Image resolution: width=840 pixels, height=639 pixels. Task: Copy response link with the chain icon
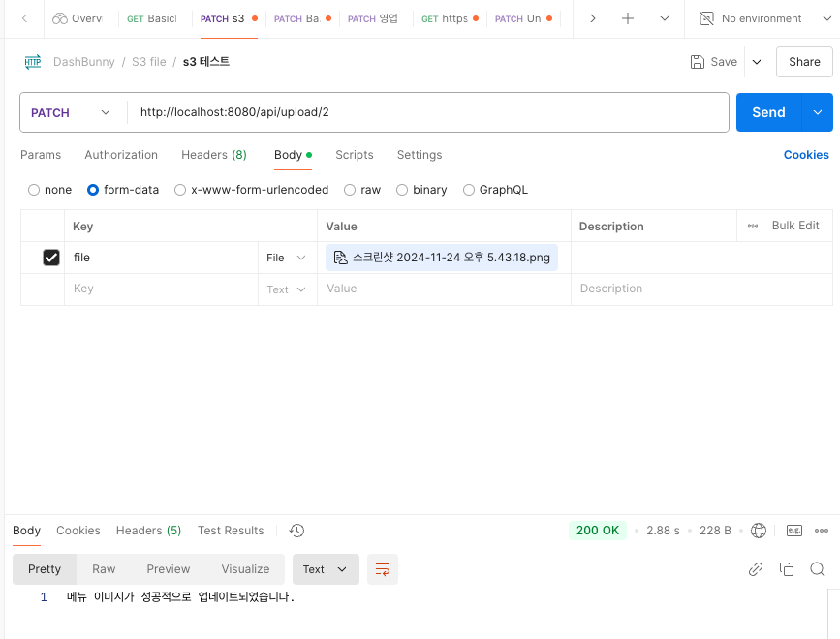[x=756, y=569]
